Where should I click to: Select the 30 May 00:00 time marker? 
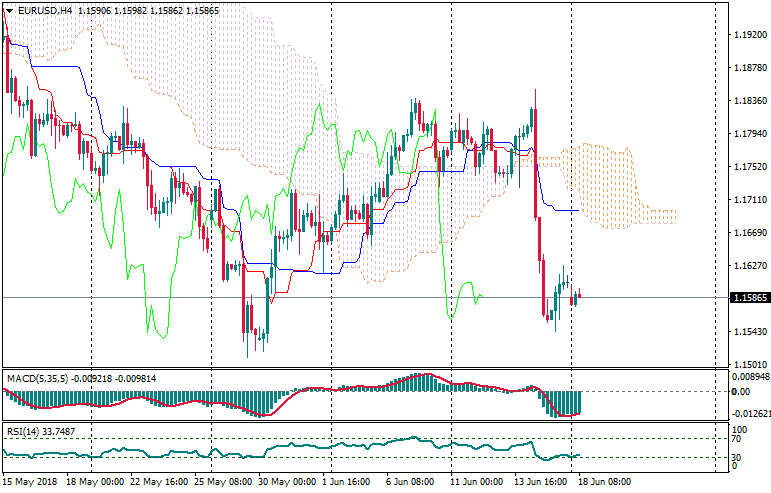(x=288, y=482)
